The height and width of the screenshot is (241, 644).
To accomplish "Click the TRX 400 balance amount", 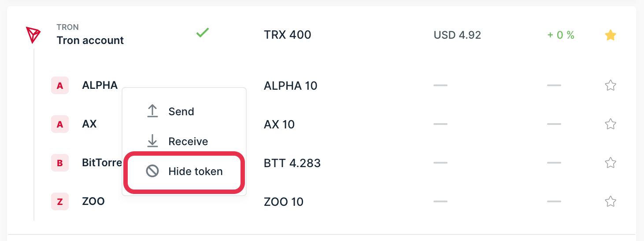I will pyautogui.click(x=287, y=35).
